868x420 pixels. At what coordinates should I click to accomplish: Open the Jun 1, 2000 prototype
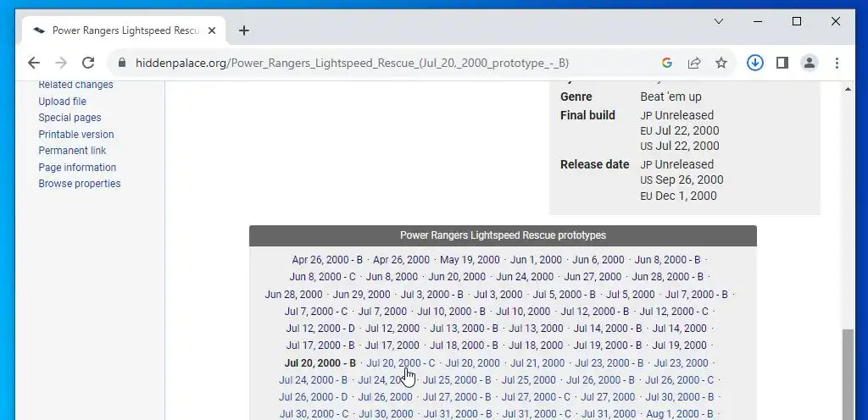coord(536,260)
